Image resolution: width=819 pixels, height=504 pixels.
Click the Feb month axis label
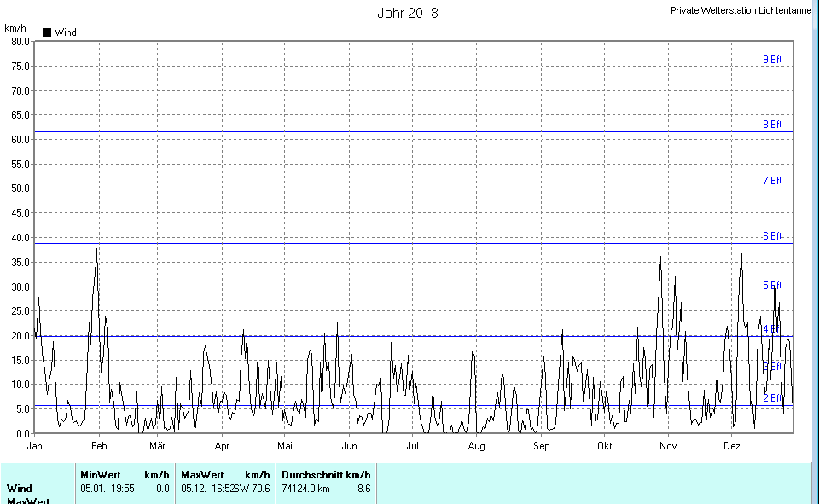98,446
